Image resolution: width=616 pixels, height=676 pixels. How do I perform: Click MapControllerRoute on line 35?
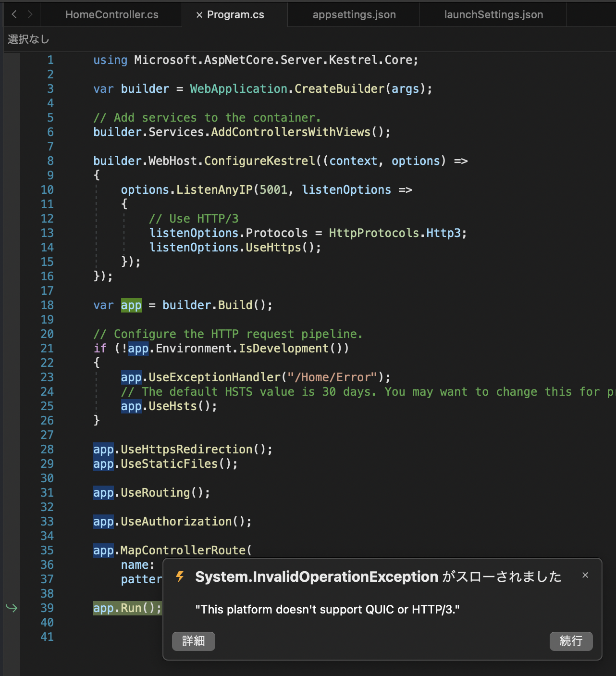click(x=183, y=551)
